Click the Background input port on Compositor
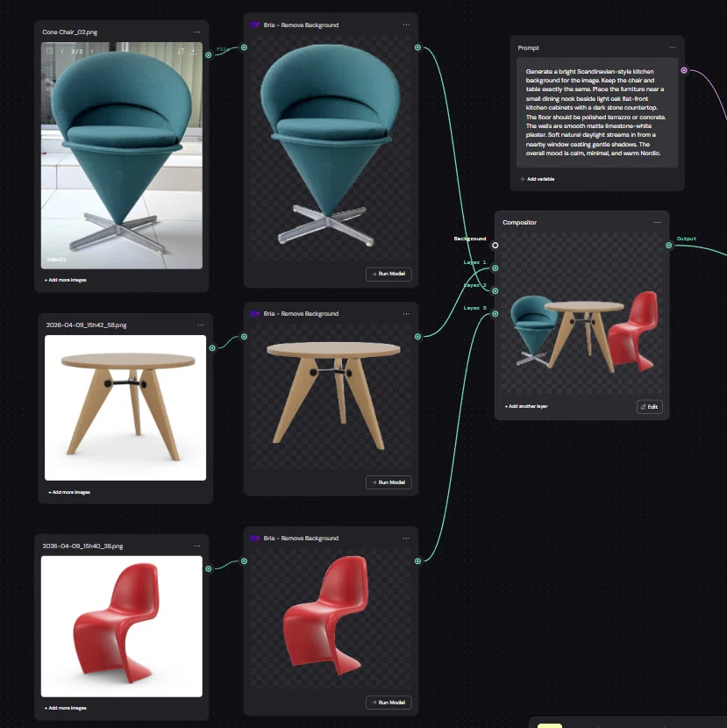 pos(495,245)
